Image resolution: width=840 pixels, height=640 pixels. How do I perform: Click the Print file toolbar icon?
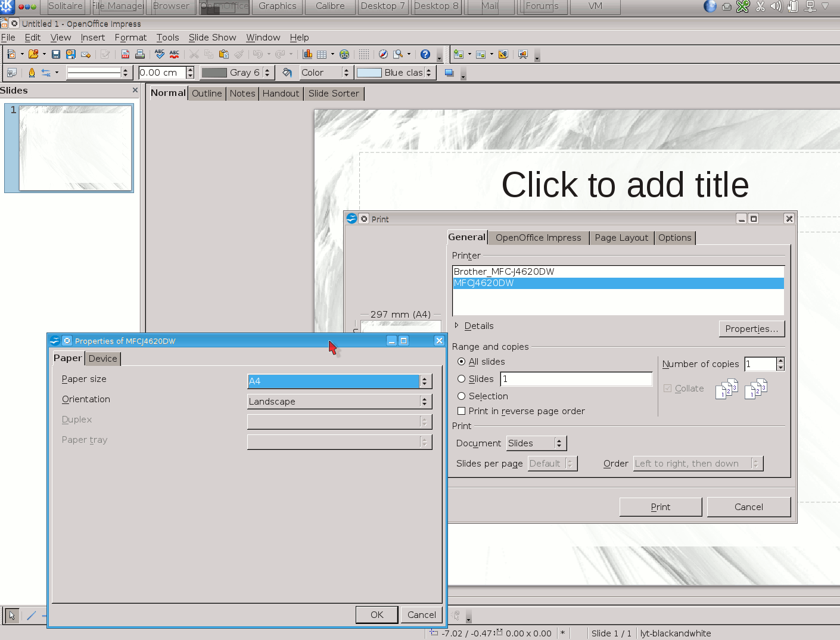point(140,54)
